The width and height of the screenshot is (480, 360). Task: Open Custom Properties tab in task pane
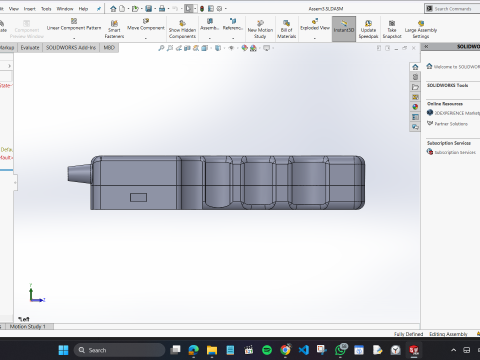click(x=415, y=117)
